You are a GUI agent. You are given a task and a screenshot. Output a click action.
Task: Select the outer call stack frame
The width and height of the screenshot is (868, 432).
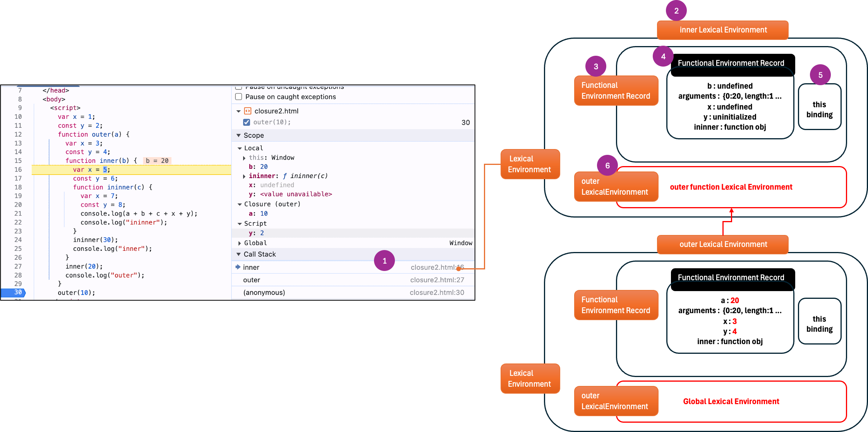point(252,280)
